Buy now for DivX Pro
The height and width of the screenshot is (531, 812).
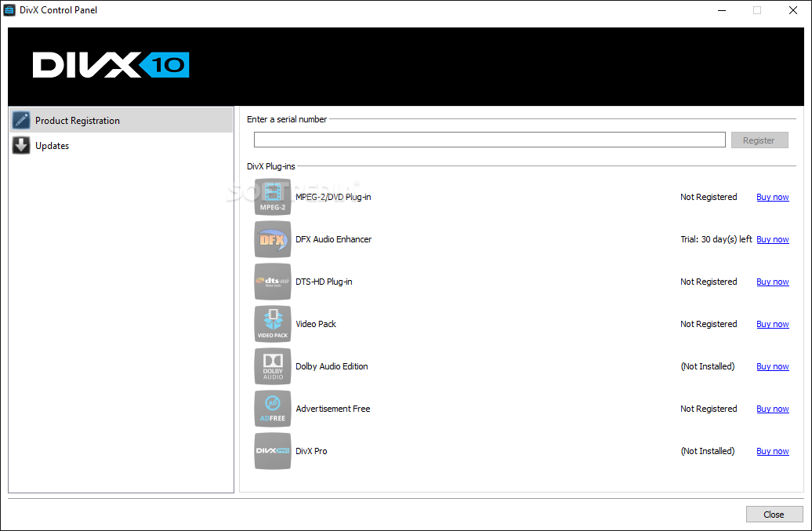click(x=773, y=451)
